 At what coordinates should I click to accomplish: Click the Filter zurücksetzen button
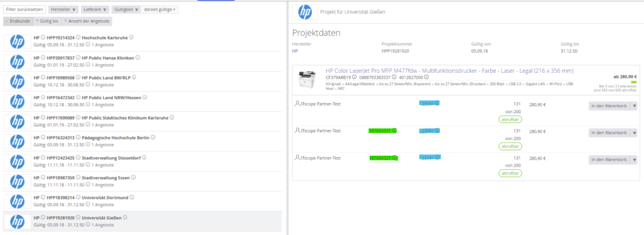click(25, 9)
